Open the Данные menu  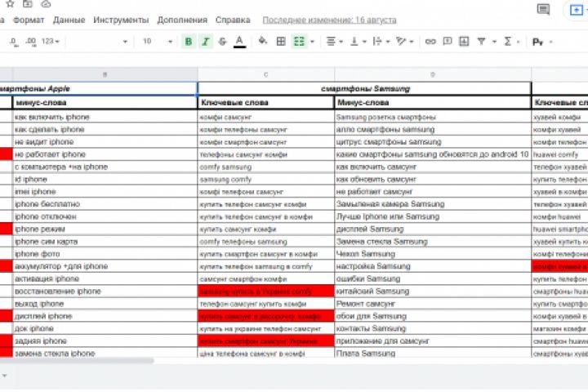pyautogui.click(x=69, y=20)
